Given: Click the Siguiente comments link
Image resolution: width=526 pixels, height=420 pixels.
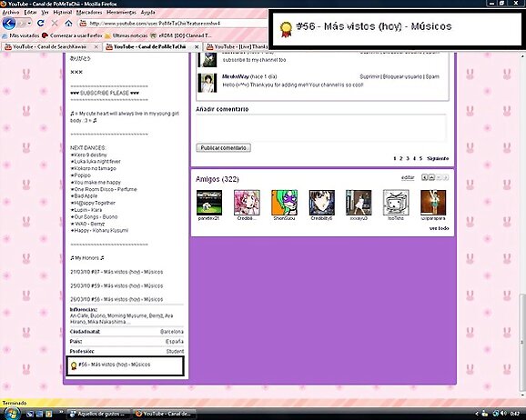Looking at the screenshot, I should click(438, 158).
